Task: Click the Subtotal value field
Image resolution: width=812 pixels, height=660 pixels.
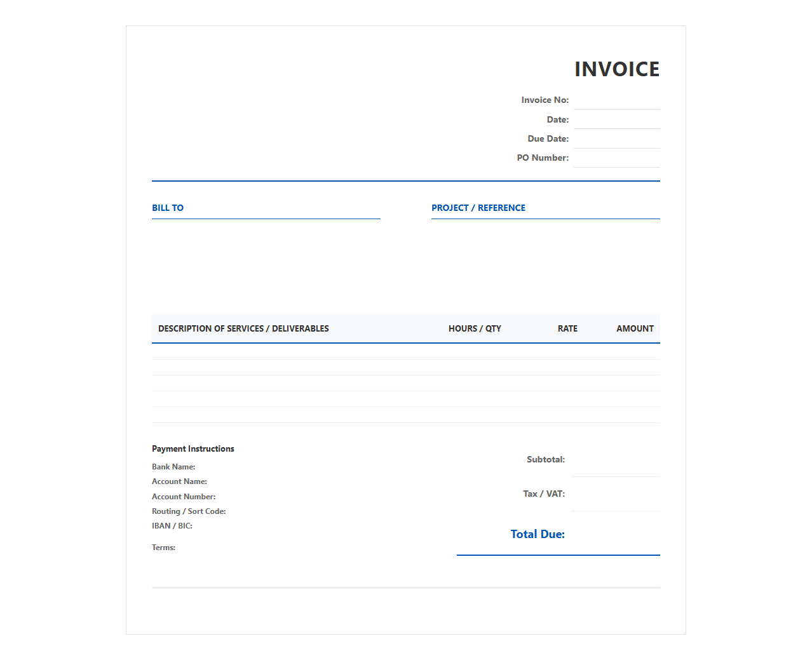Action: point(616,460)
